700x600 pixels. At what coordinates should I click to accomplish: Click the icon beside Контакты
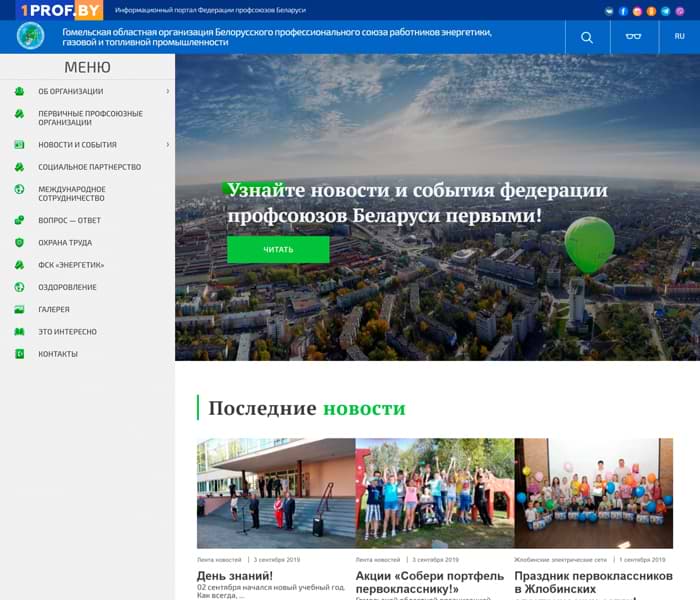click(x=19, y=354)
